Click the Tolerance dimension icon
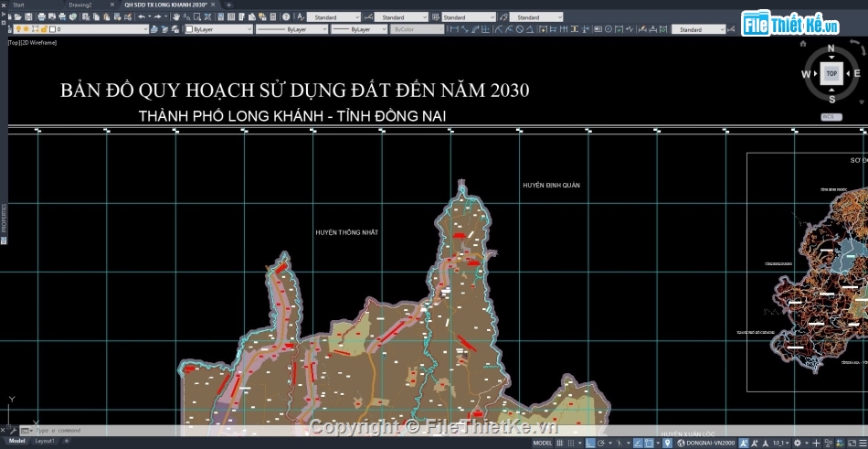868x449 pixels. point(598,29)
